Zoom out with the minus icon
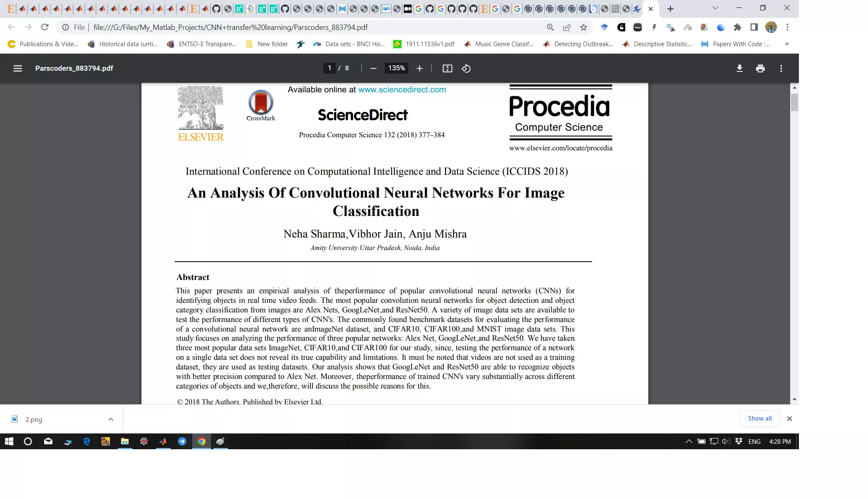868x500 pixels. click(x=373, y=68)
